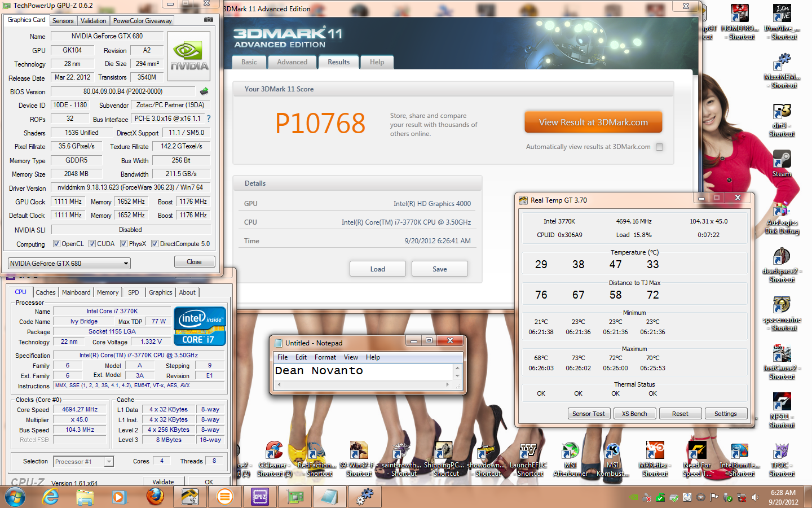Toggle the OpenCL checkbox in GPU-Z
The image size is (812, 508).
(56, 244)
